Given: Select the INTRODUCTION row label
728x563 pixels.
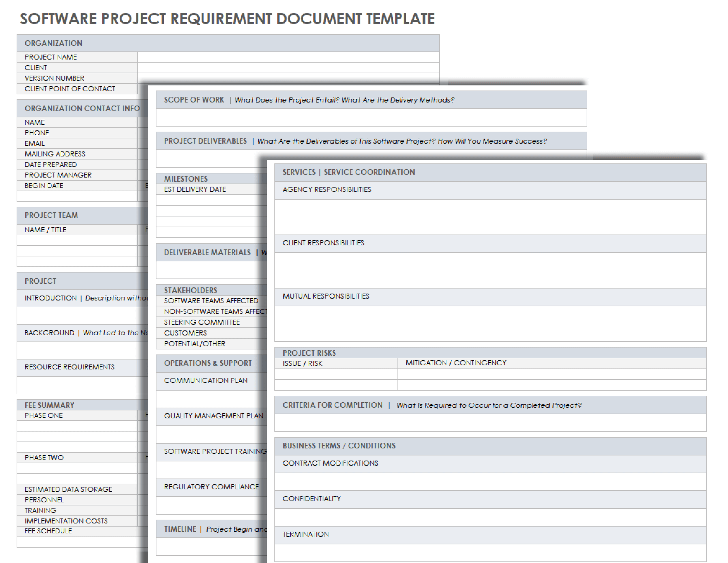Looking at the screenshot, I should tap(51, 298).
